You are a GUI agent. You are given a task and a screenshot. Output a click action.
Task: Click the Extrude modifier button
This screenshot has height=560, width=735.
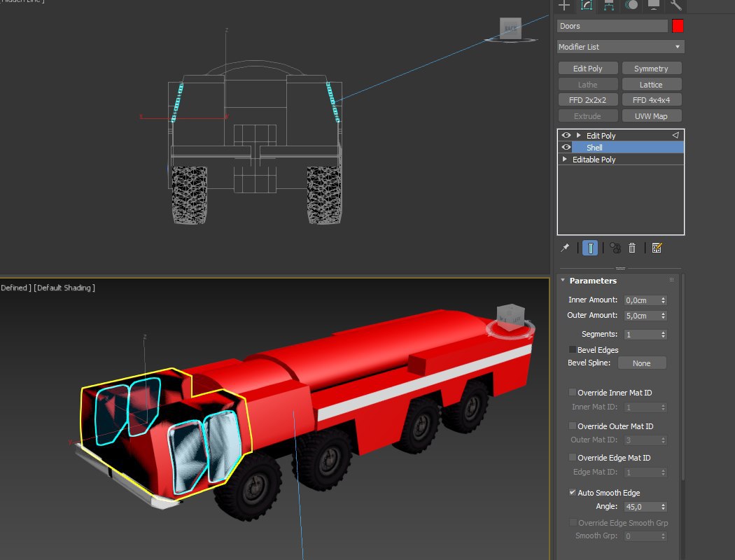tap(588, 115)
